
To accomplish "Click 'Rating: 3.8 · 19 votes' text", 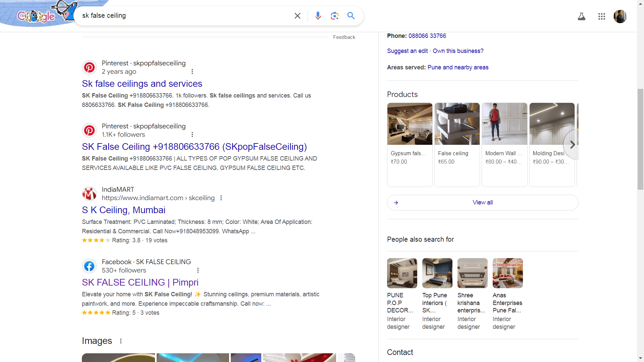I will tap(140, 240).
